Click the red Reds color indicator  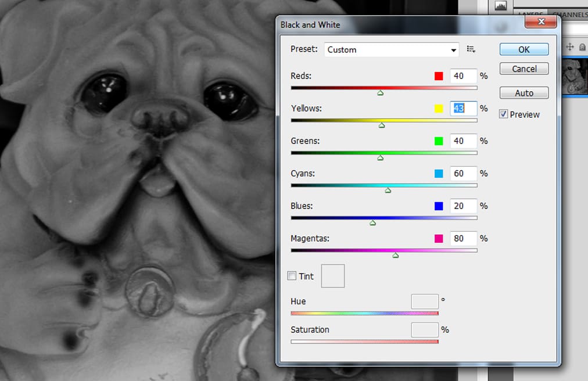coord(439,76)
